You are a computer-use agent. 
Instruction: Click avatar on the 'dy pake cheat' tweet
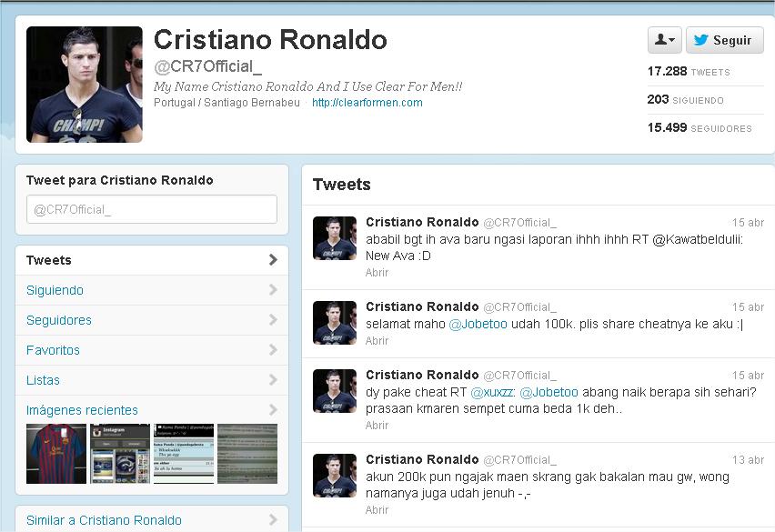(335, 391)
